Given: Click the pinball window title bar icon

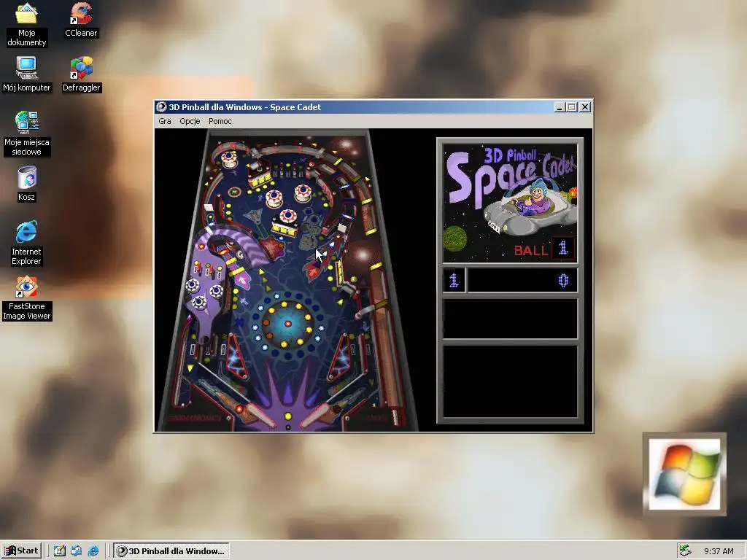Looking at the screenshot, I should (x=161, y=107).
